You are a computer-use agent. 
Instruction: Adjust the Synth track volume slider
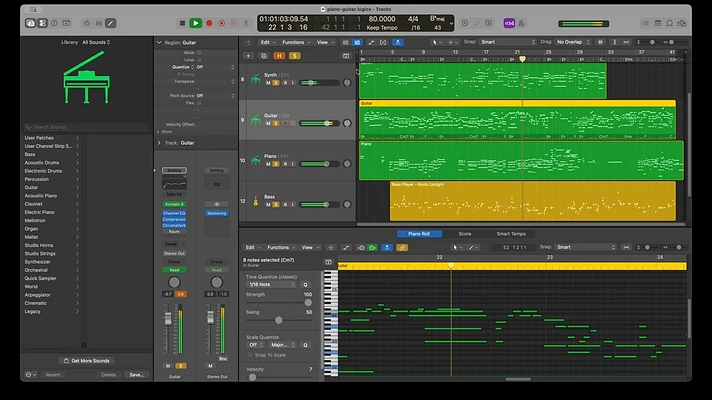pyautogui.click(x=320, y=83)
